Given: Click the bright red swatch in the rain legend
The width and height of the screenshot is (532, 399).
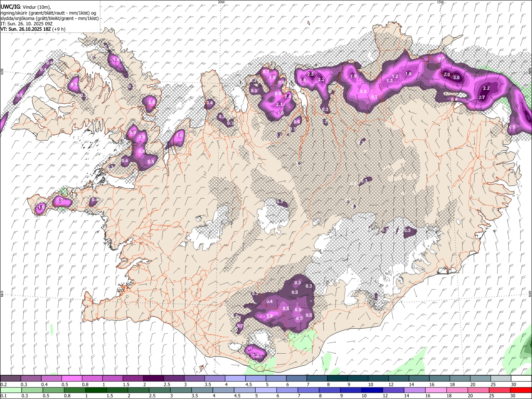Looking at the screenshot, I should click(521, 390).
